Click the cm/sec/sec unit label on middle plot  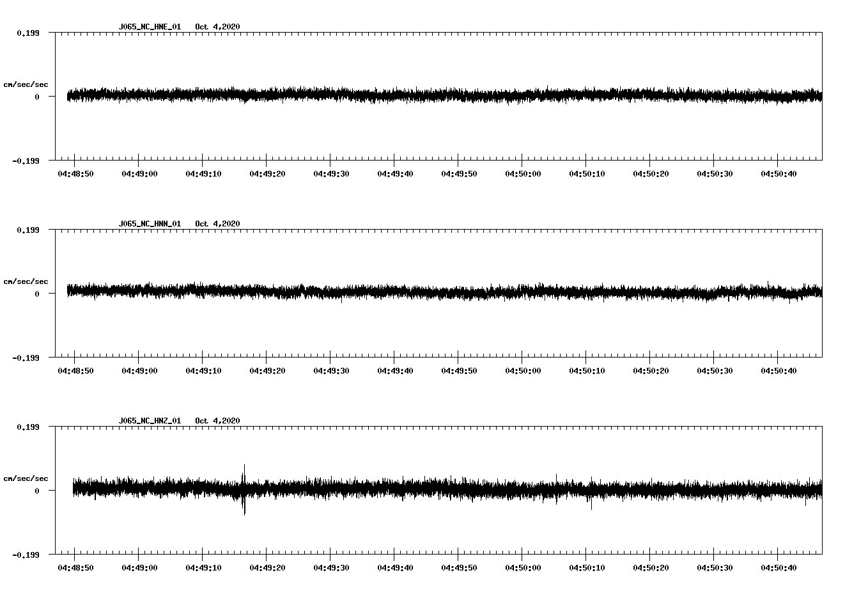[26, 281]
